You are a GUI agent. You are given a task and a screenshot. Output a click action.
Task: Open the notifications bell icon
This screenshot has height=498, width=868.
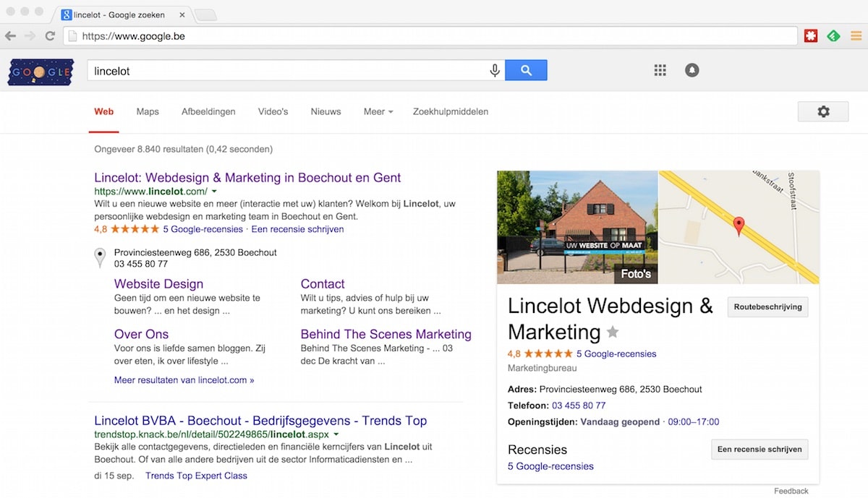pos(692,70)
